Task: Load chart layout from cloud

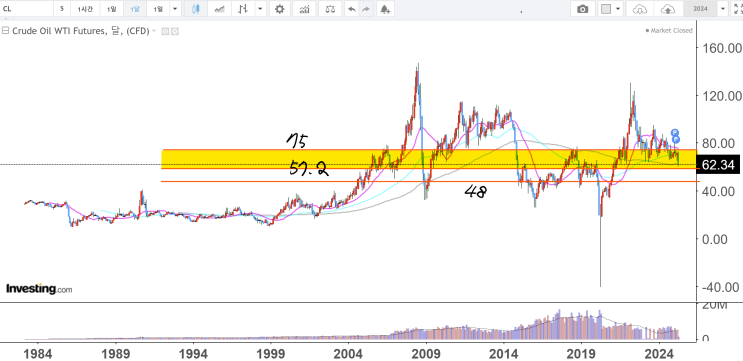Action: pos(640,9)
